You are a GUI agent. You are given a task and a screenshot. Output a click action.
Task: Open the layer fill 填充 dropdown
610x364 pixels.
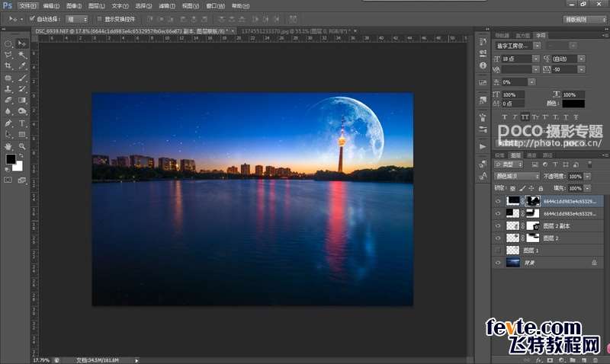click(587, 188)
